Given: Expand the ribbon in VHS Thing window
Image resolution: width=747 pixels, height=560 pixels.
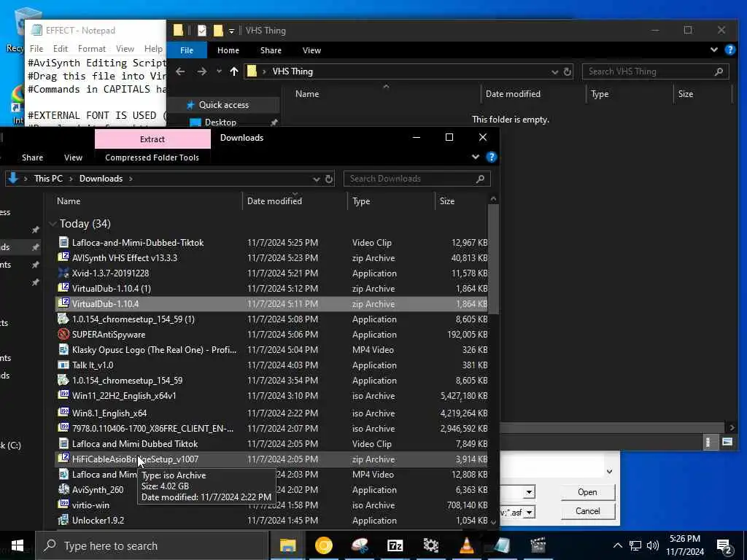Looking at the screenshot, I should 713,50.
